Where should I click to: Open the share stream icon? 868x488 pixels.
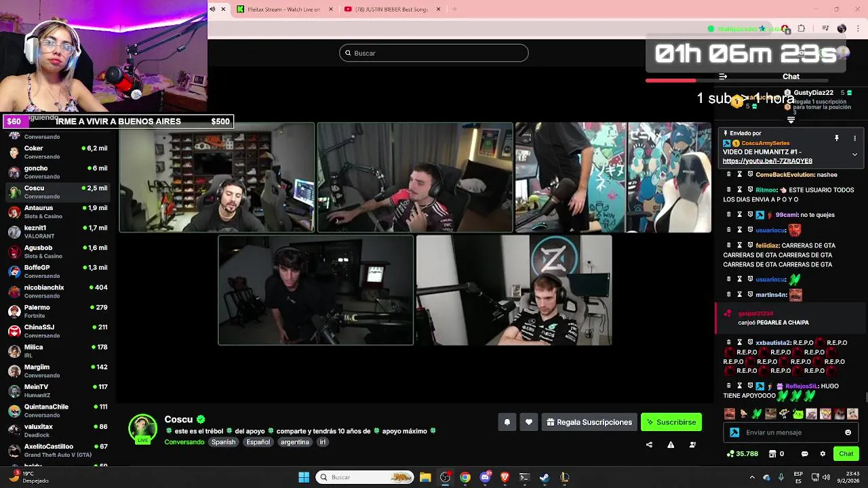pos(649,445)
